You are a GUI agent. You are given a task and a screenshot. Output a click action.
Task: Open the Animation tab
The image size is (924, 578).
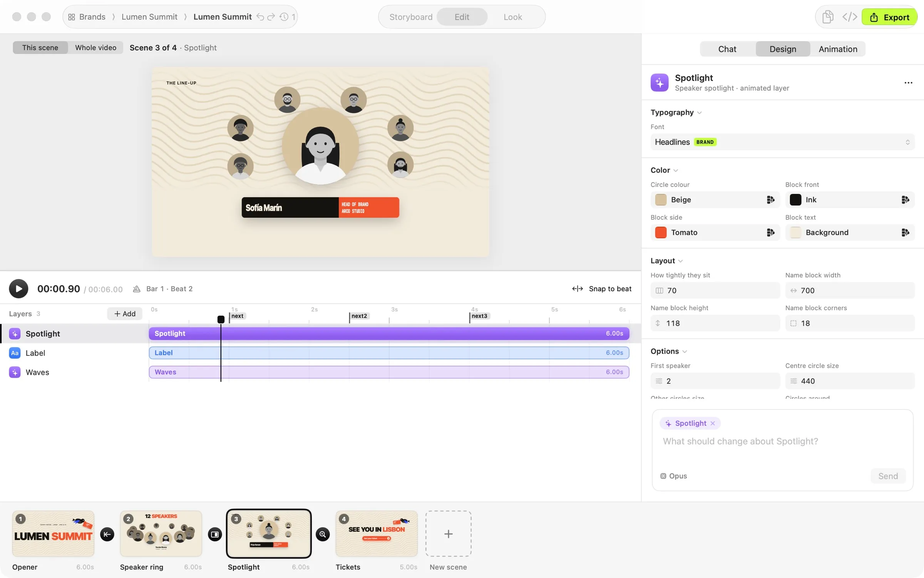[838, 49]
